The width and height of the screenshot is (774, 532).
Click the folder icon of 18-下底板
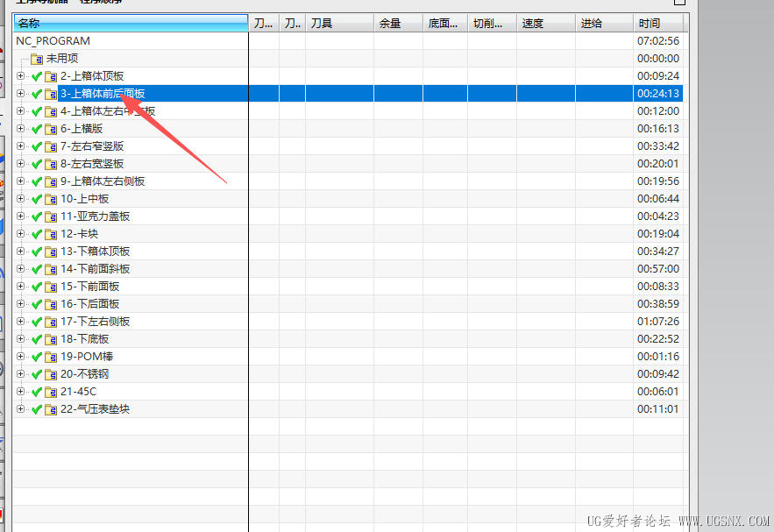click(x=51, y=339)
